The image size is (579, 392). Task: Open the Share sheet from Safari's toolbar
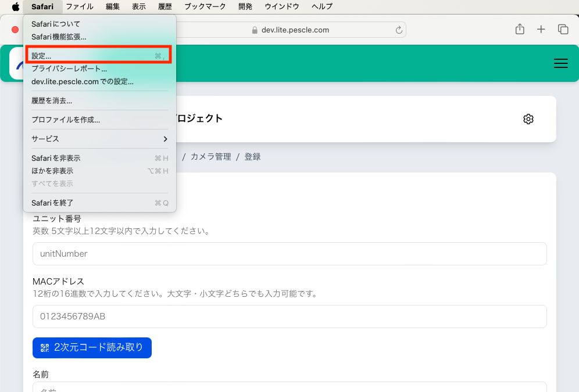point(519,28)
